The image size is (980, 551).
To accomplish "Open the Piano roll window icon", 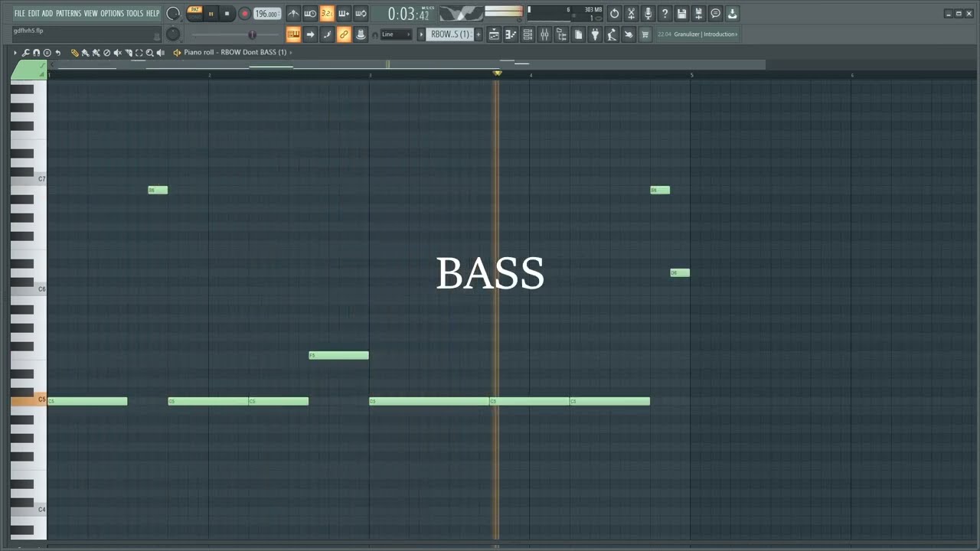I will tap(511, 34).
